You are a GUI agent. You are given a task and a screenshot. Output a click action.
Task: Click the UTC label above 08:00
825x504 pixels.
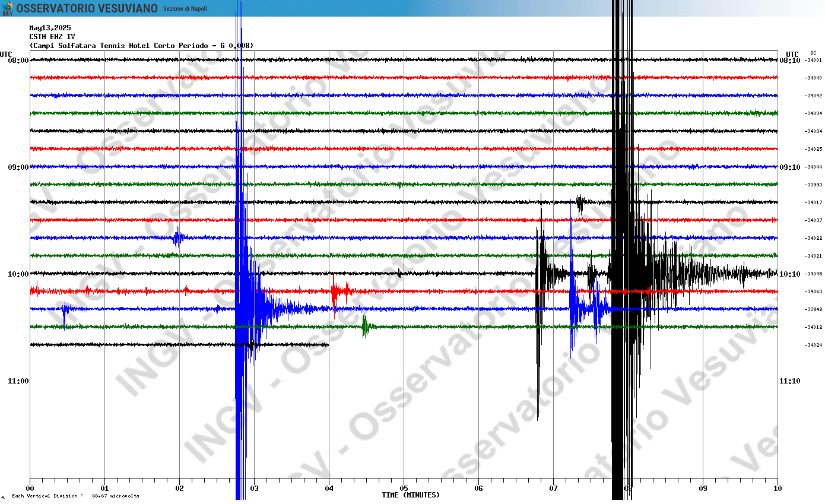[6, 54]
